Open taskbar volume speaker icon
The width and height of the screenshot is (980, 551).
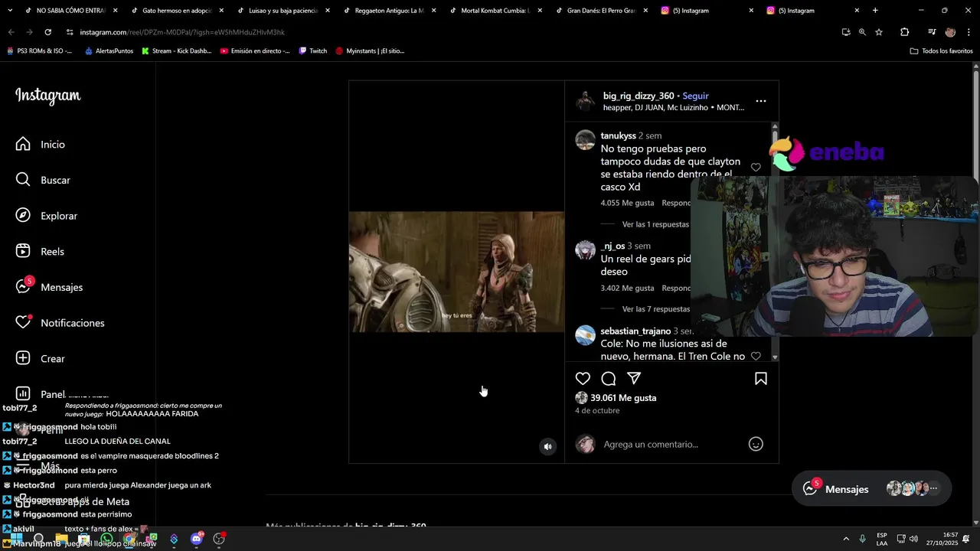[x=913, y=539]
